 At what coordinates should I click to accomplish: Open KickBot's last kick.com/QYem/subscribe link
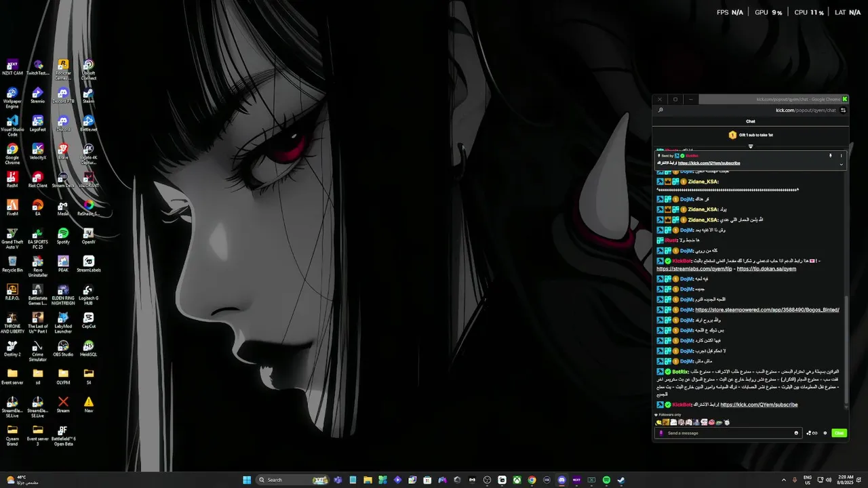pos(759,405)
